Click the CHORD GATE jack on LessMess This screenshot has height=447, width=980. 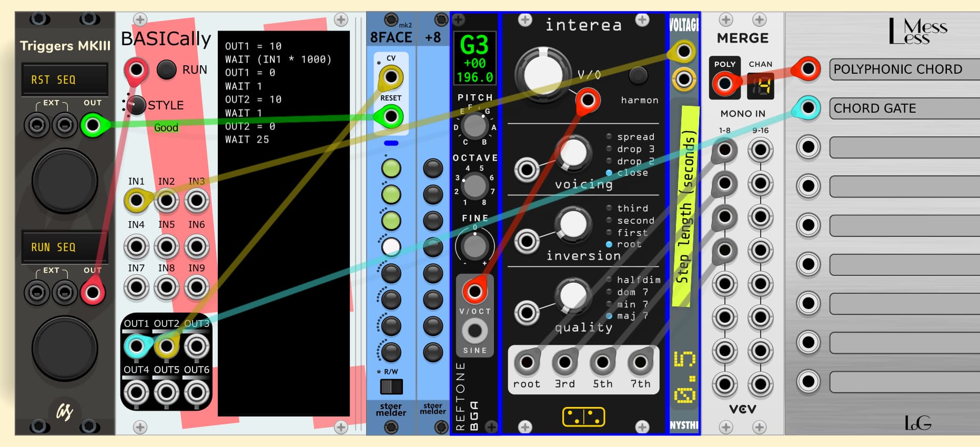[808, 108]
